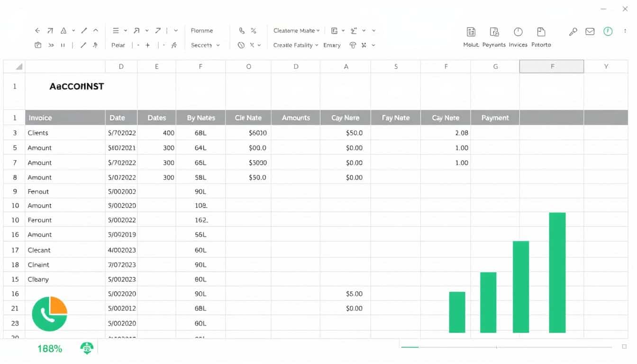
Task: Select the cell containing 2.08
Action: (x=446, y=133)
